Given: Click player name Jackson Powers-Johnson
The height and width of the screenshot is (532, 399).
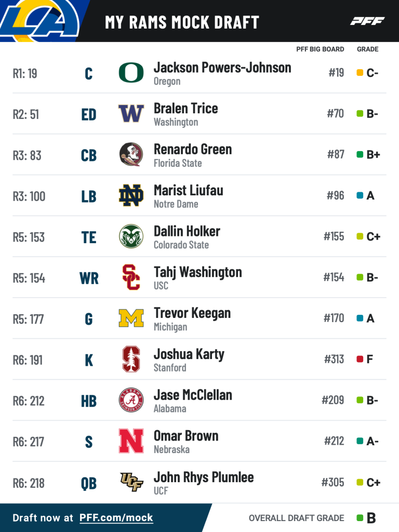Looking at the screenshot, I should click(222, 68).
